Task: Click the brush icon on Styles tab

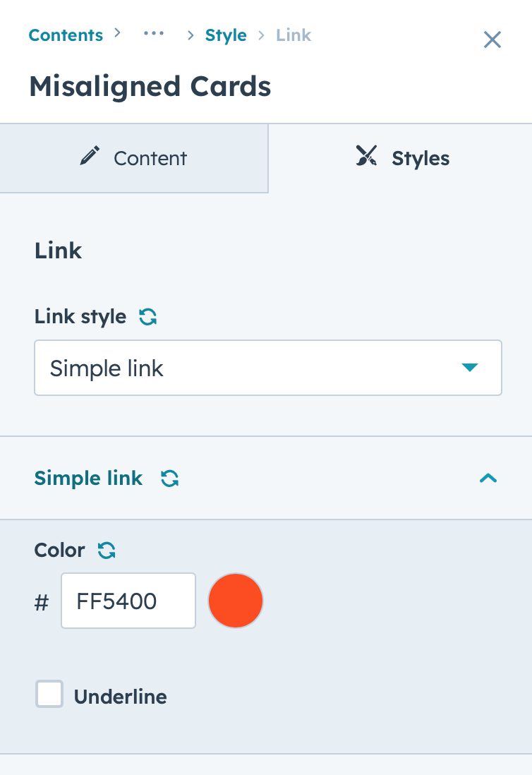Action: (x=366, y=156)
